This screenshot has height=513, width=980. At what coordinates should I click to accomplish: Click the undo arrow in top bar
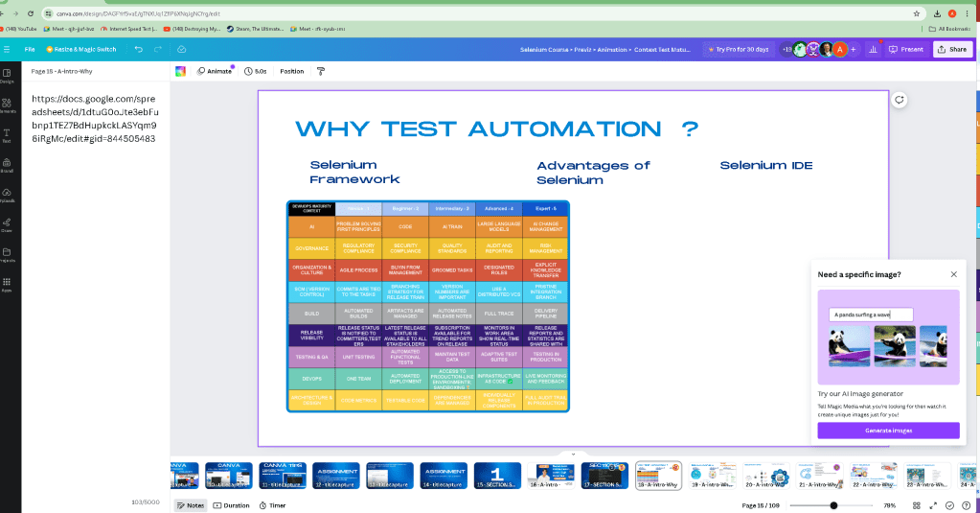tap(139, 50)
